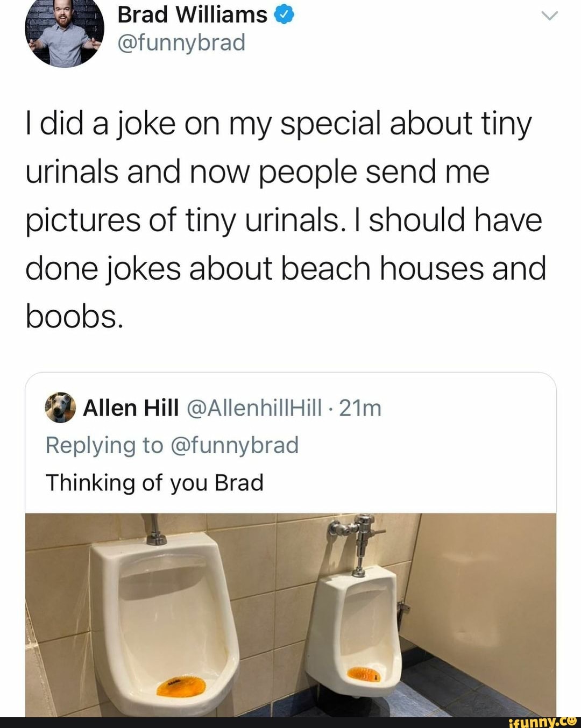Tap the iFunny smiley face icon
Screen dimensions: 581x728
click(x=573, y=720)
